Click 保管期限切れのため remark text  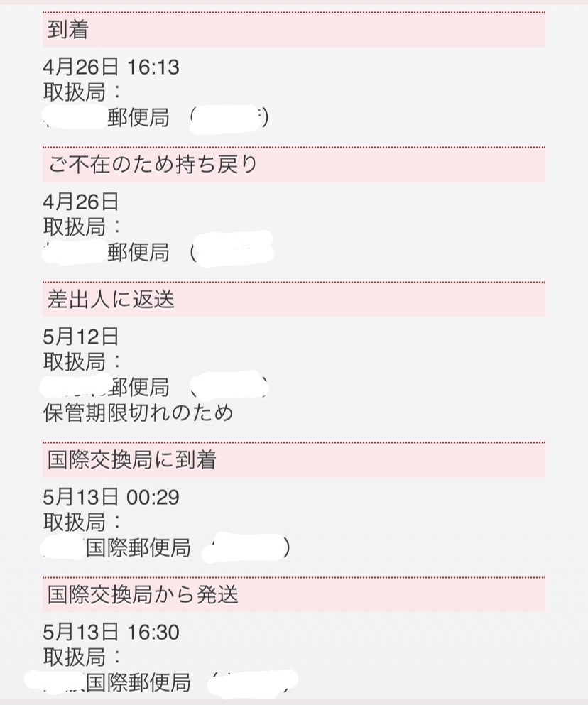(138, 413)
